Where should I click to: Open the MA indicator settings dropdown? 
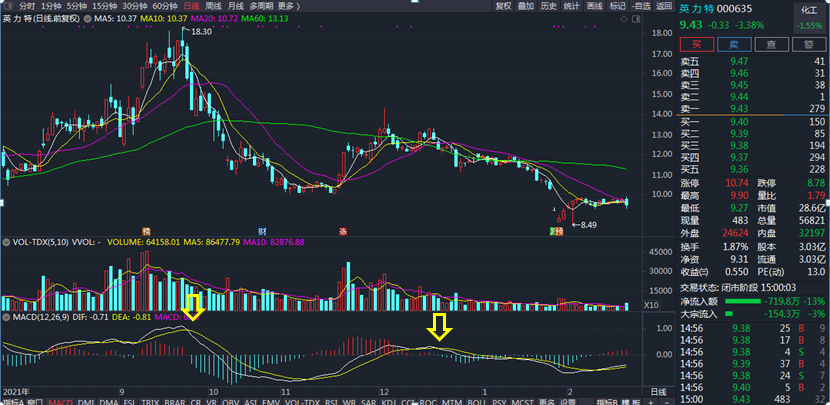click(87, 19)
